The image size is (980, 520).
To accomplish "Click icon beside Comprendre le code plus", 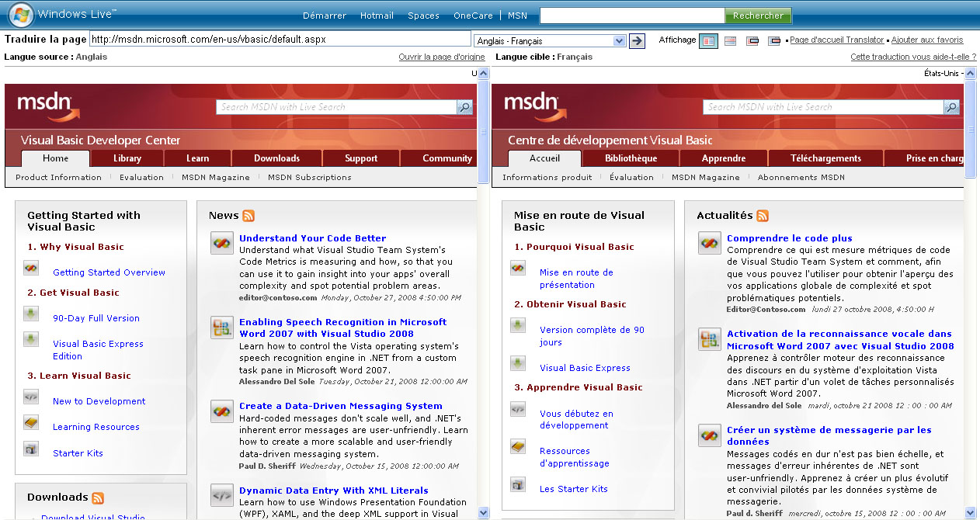I will pyautogui.click(x=710, y=243).
